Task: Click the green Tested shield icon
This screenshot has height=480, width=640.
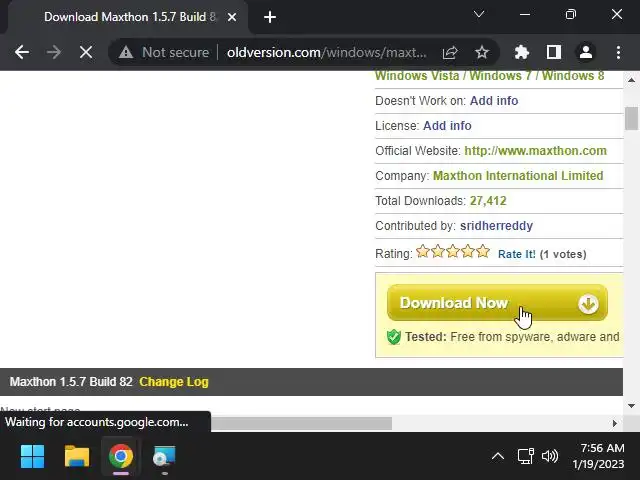Action: 393,337
